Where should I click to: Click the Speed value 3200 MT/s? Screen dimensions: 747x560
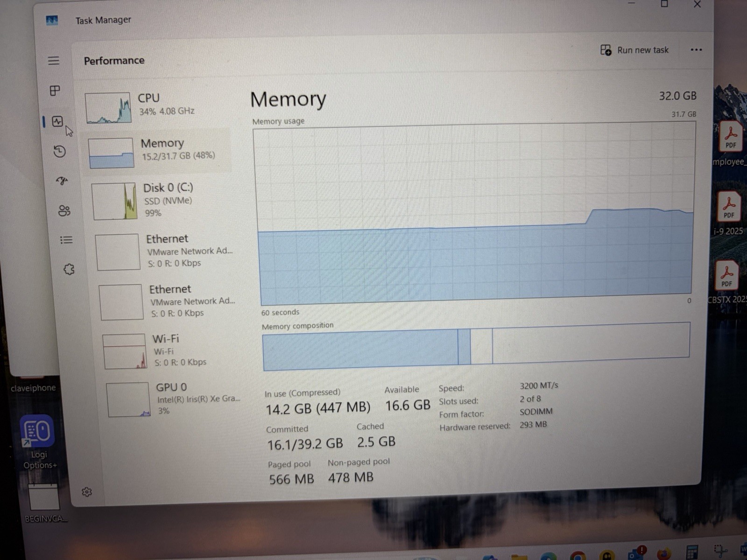click(x=539, y=385)
